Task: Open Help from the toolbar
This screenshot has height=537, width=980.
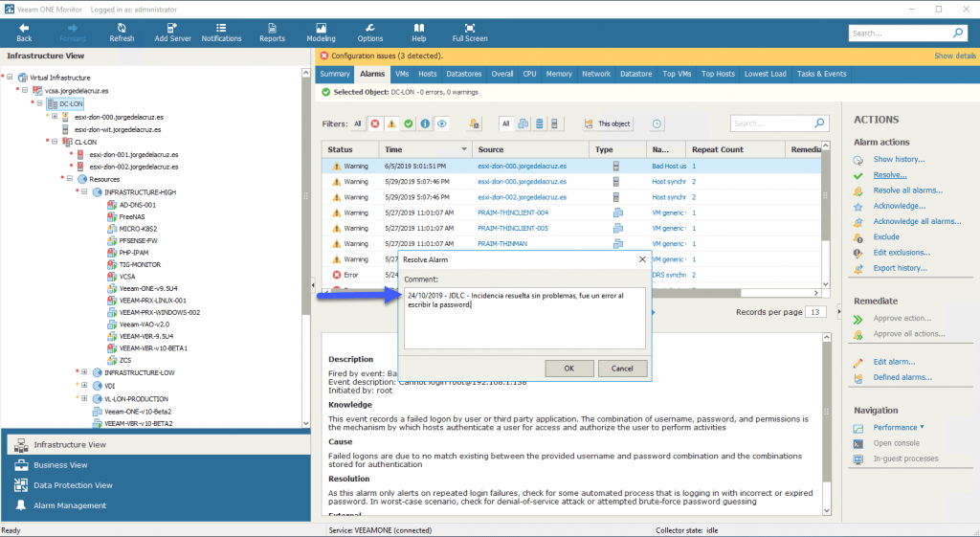Action: tap(419, 33)
